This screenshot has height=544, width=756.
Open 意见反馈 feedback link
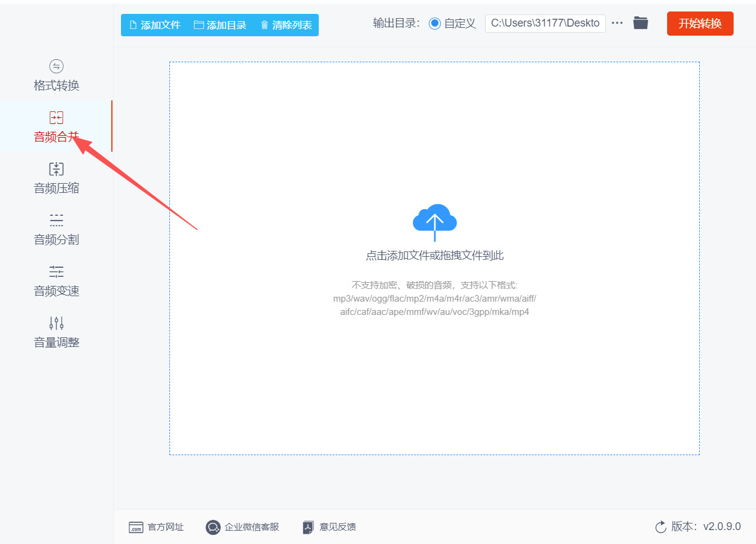pyautogui.click(x=330, y=527)
